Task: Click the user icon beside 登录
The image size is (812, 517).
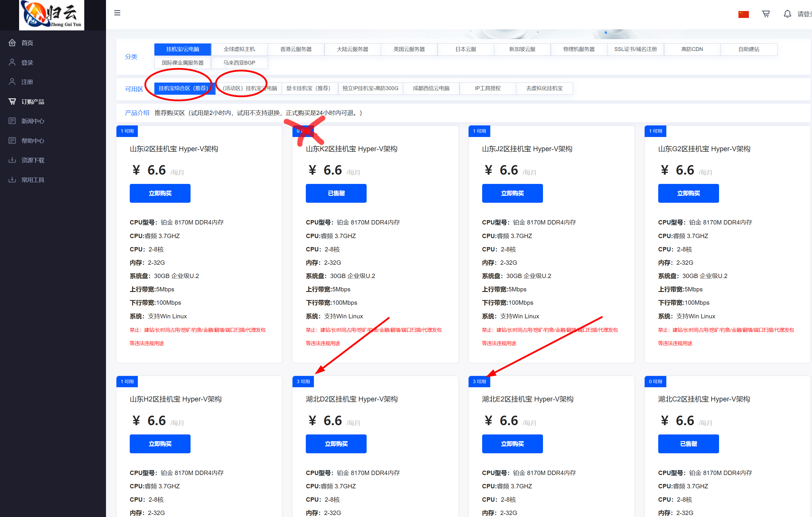Action: [x=12, y=62]
